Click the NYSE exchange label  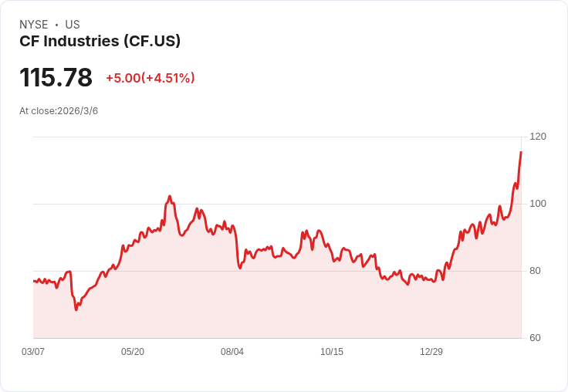click(x=33, y=25)
